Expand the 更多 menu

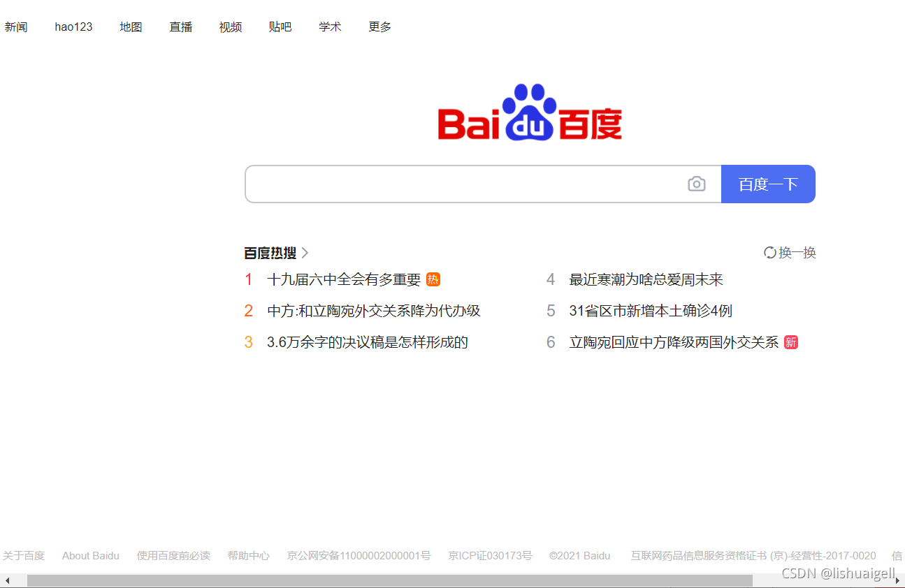click(380, 27)
